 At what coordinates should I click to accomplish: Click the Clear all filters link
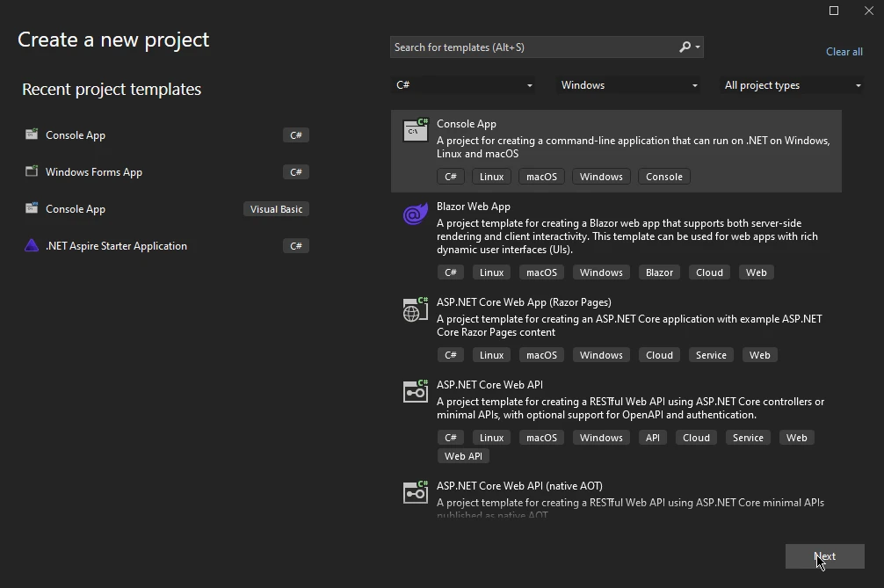[x=844, y=52]
